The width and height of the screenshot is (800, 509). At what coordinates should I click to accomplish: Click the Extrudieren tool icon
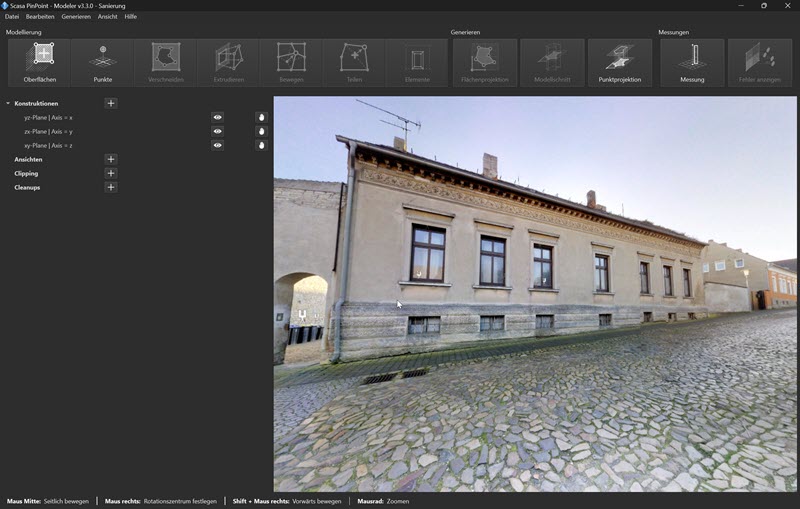click(229, 63)
